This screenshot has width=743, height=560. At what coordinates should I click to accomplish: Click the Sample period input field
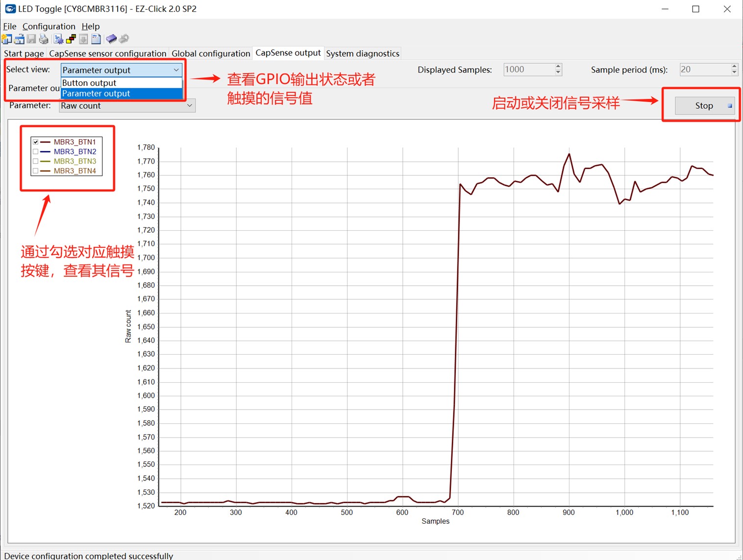click(704, 70)
